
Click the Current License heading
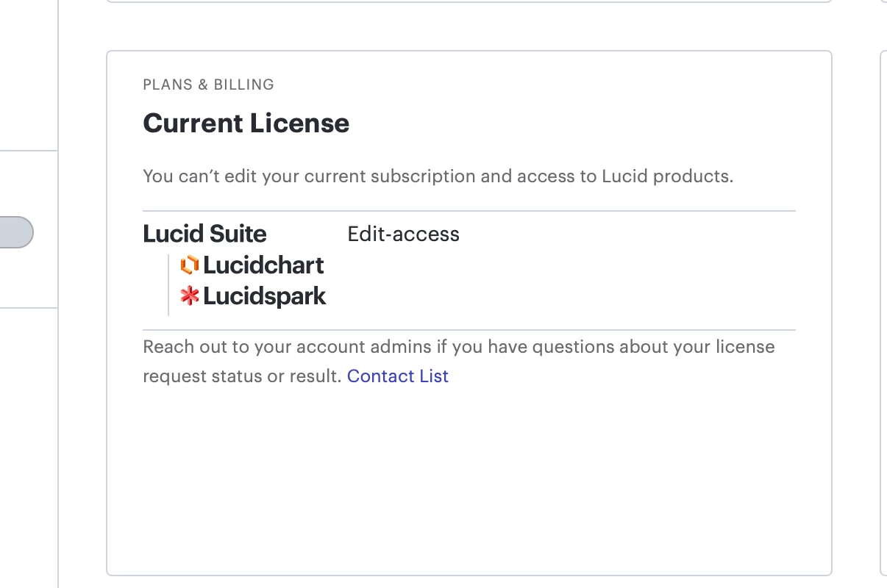pos(246,123)
